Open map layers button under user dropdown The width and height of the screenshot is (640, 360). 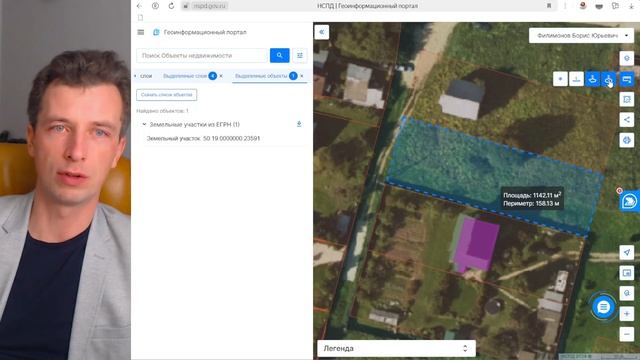tap(627, 58)
